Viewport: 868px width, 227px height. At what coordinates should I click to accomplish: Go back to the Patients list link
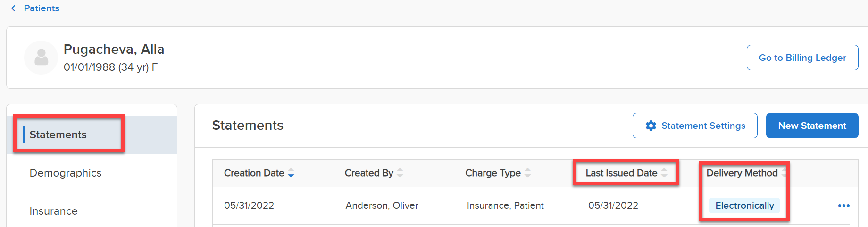click(x=42, y=8)
